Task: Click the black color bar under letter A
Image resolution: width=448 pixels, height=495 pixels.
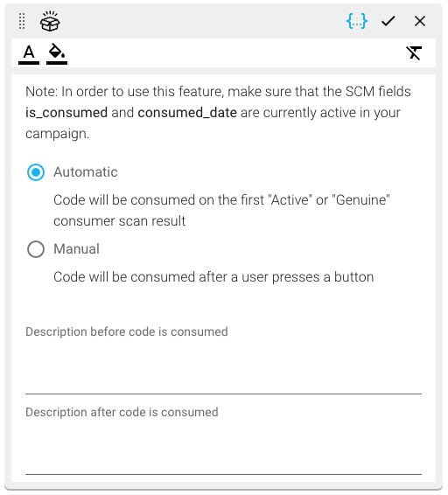Action: click(29, 63)
